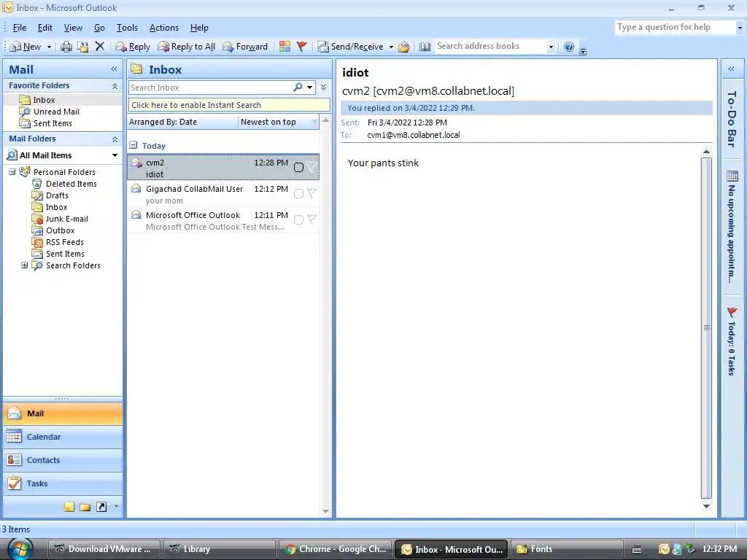Click the Reply button

(x=133, y=47)
